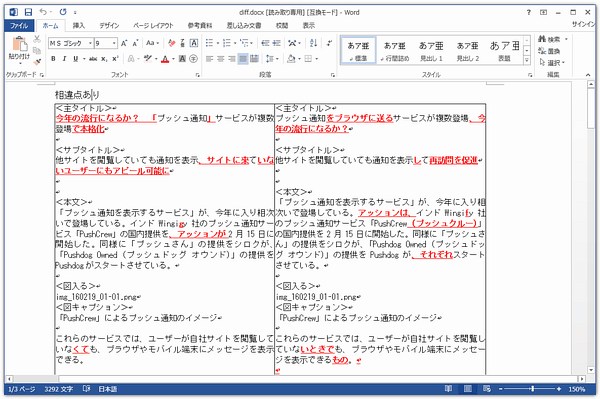
Task: Click the Format Painter brush icon
Action: [x=37, y=61]
